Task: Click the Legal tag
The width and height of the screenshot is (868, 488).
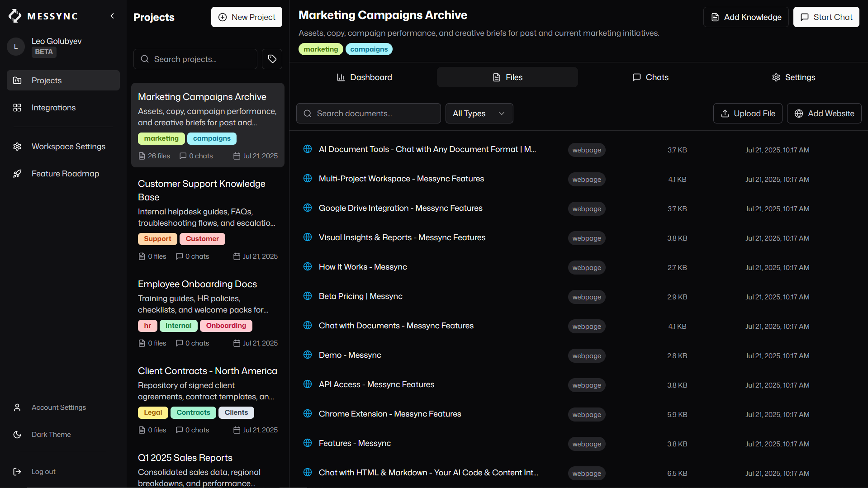Action: [153, 412]
